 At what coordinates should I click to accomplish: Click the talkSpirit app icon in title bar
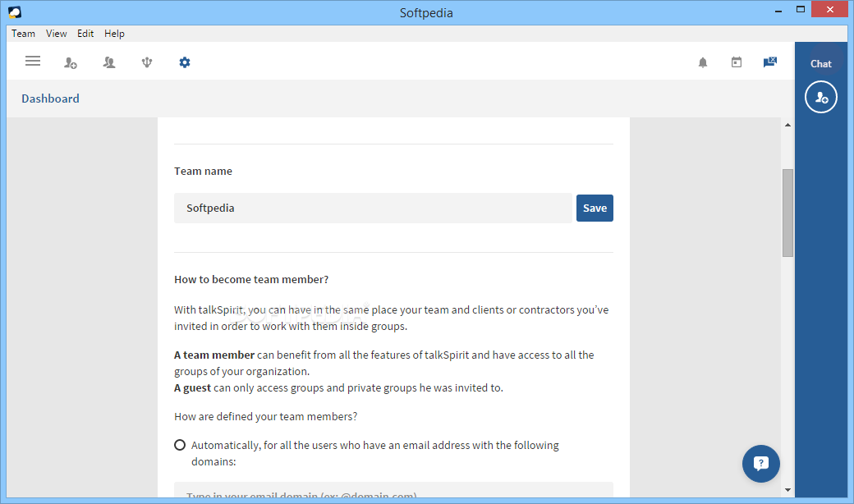click(15, 12)
